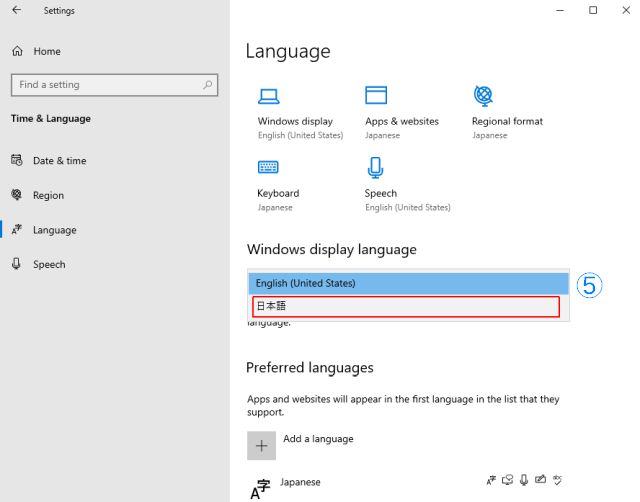This screenshot has width=640, height=502.
Task: Click the Date & time calendar icon
Action: [17, 160]
